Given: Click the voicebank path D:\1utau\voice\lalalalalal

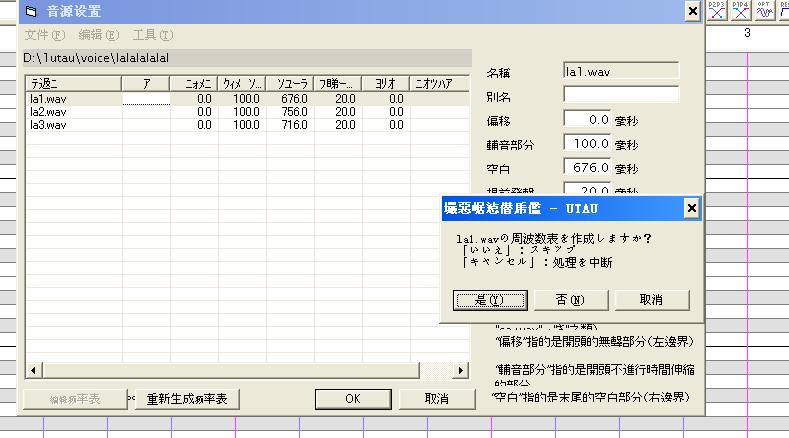Looking at the screenshot, I should pos(96,58).
